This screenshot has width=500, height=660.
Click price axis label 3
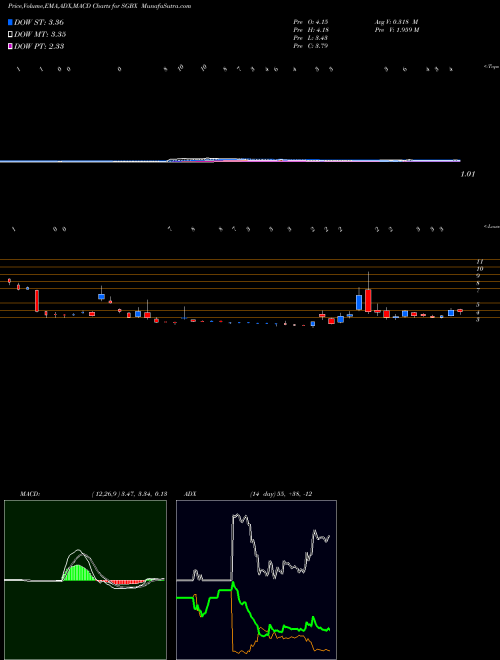click(478, 320)
